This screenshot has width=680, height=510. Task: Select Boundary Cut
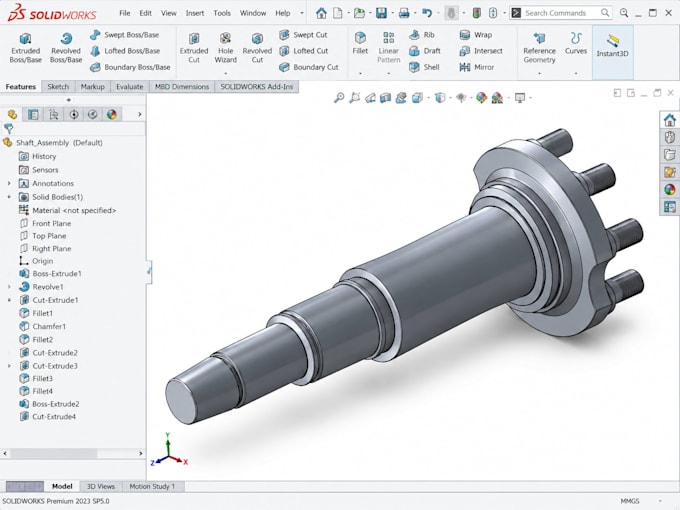[x=309, y=67]
